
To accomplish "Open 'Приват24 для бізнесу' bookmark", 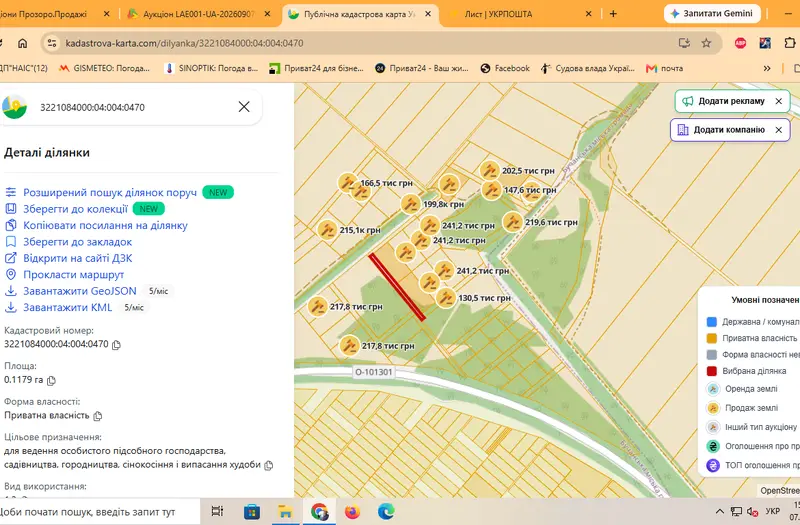I will [316, 68].
